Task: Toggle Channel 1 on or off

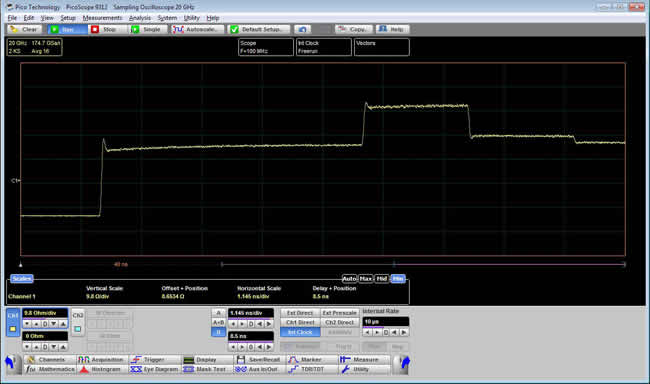Action: click(x=13, y=322)
